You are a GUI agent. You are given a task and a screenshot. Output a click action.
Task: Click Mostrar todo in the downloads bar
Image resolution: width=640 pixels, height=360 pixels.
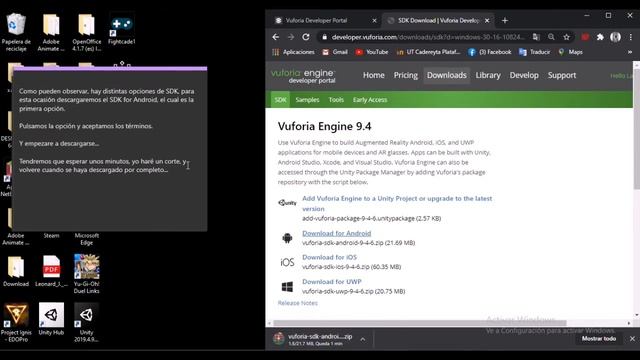click(x=598, y=339)
